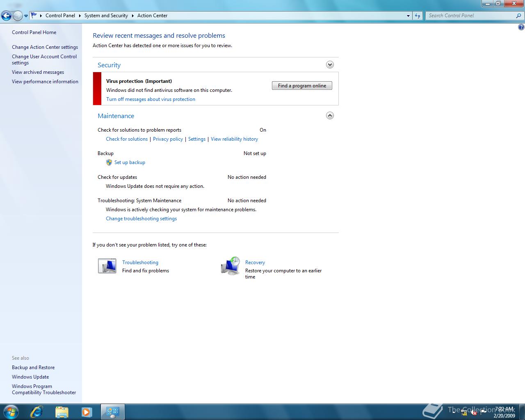Click the Help question mark icon
This screenshot has width=525, height=420.
click(521, 27)
